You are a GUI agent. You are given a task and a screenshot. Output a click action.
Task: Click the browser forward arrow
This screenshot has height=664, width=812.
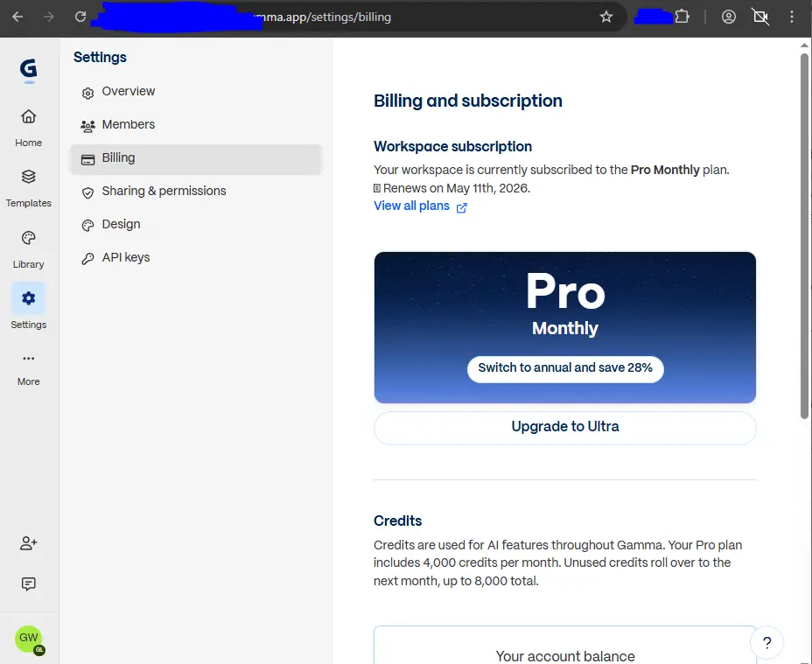49,17
